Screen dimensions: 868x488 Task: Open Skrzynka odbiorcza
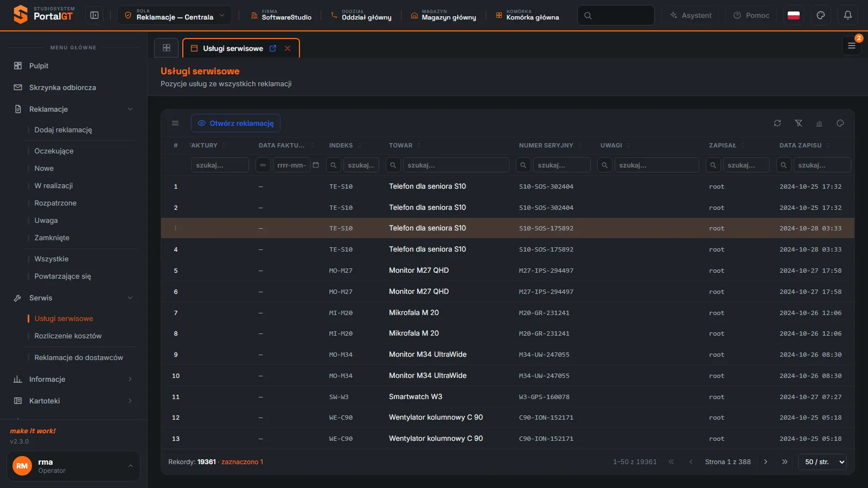(x=62, y=87)
